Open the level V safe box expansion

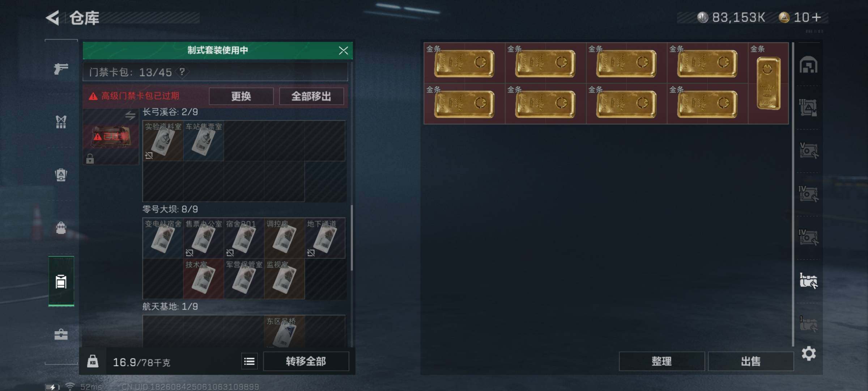[x=809, y=150]
